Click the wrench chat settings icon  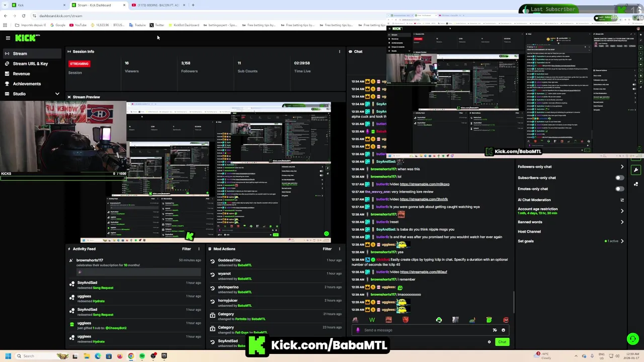click(636, 170)
